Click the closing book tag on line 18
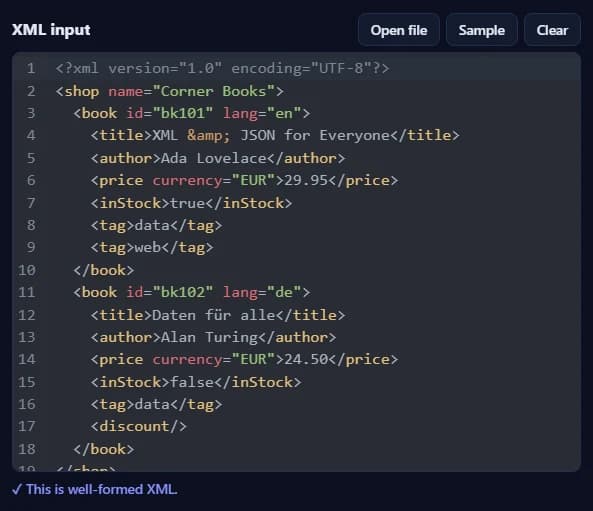 pos(104,449)
